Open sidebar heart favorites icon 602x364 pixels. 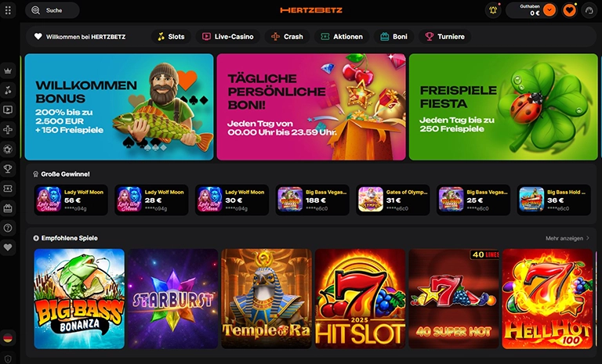tap(8, 247)
